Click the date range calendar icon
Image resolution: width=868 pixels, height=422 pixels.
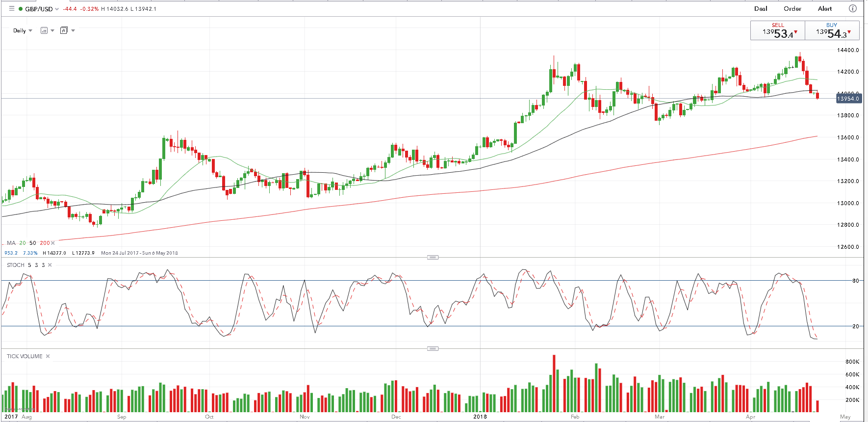tap(44, 30)
